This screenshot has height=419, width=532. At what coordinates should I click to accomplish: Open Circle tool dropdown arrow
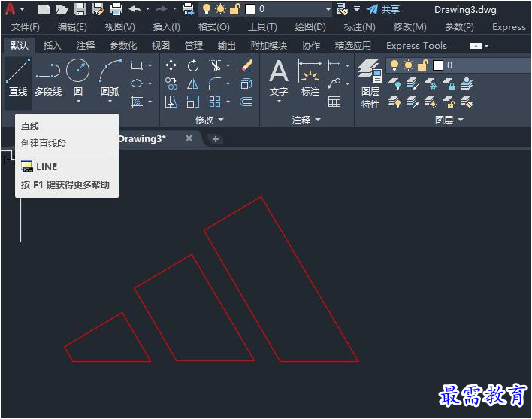point(78,102)
